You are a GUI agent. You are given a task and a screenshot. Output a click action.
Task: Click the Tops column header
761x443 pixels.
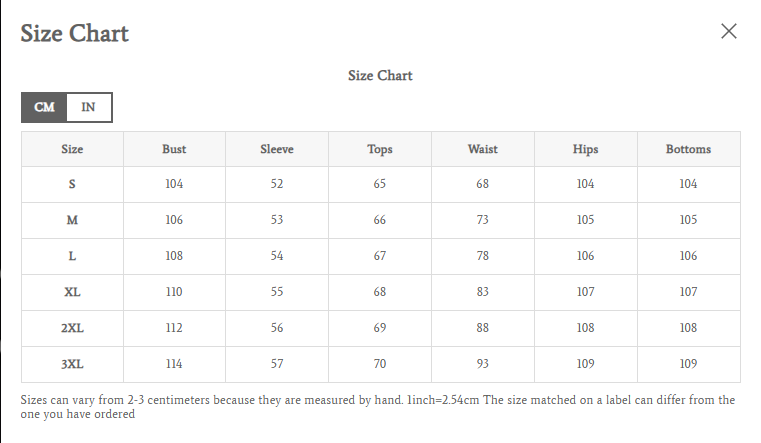point(380,149)
